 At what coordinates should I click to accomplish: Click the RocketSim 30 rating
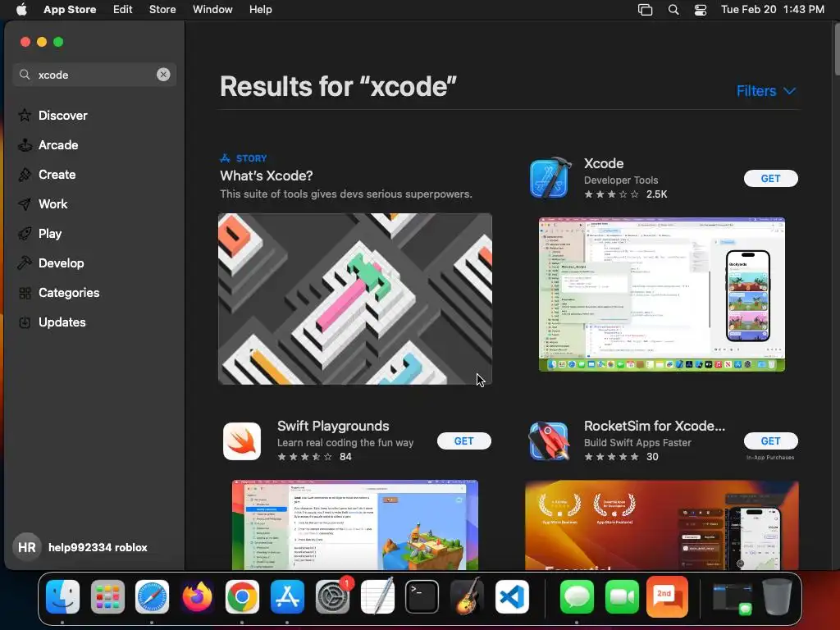tap(621, 456)
